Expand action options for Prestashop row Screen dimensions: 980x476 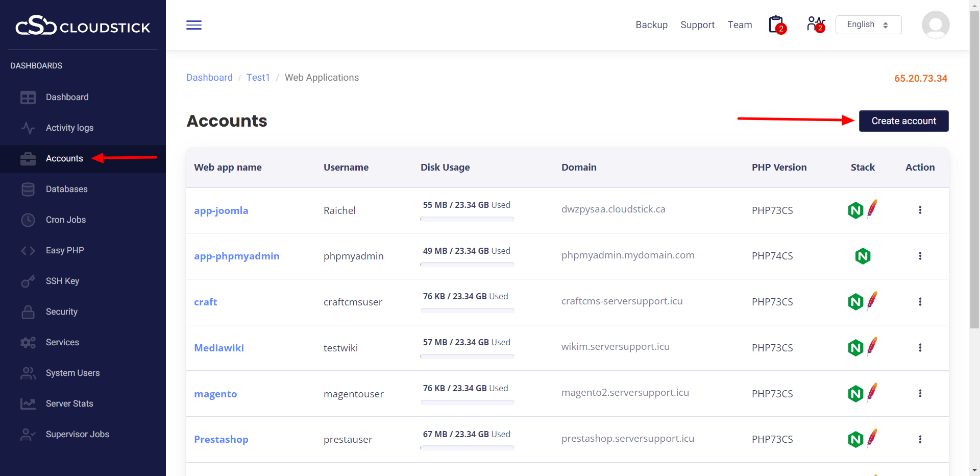click(x=920, y=439)
